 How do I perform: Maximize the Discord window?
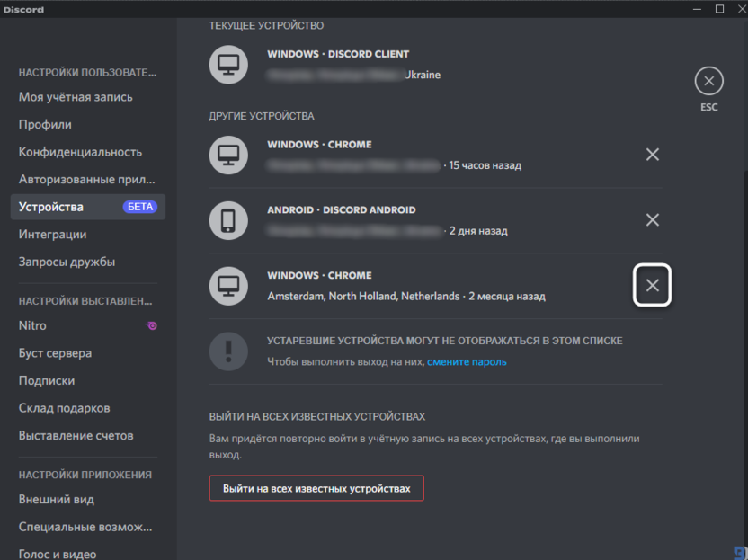[x=719, y=9]
